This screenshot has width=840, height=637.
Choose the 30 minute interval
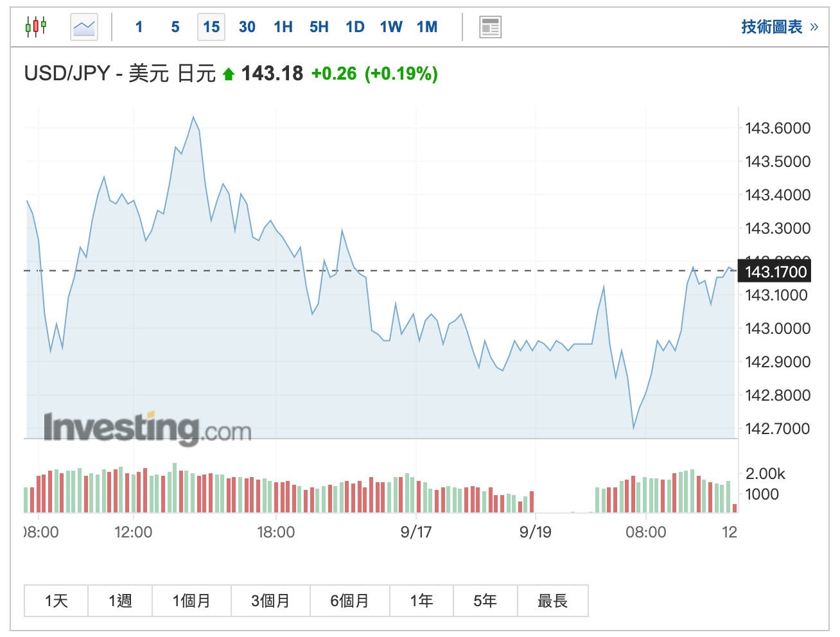click(247, 27)
